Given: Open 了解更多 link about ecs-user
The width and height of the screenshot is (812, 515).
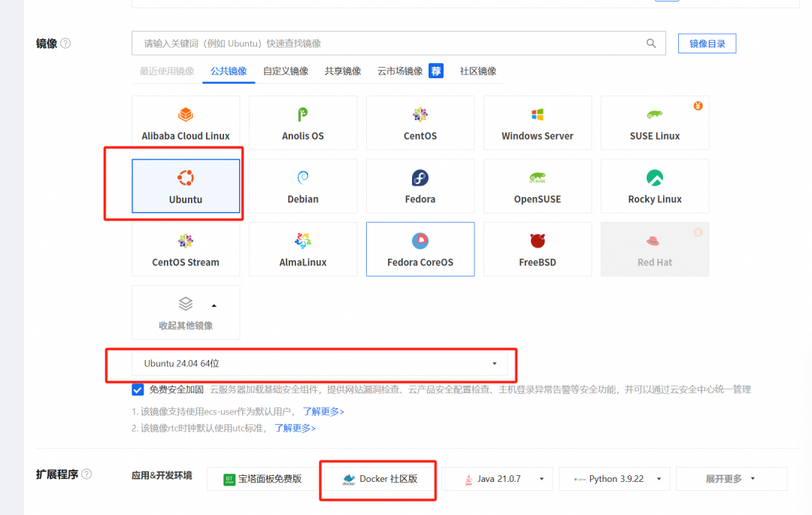Looking at the screenshot, I should click(x=323, y=411).
